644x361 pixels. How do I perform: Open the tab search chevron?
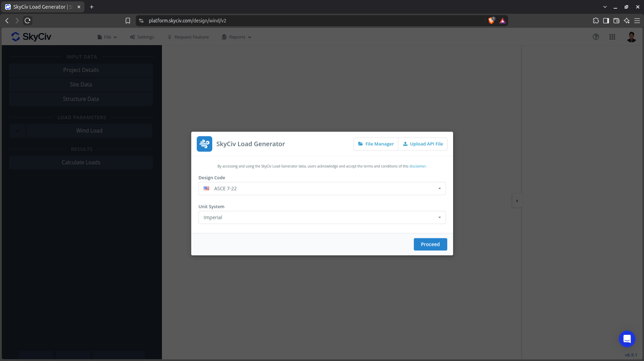pos(605,7)
